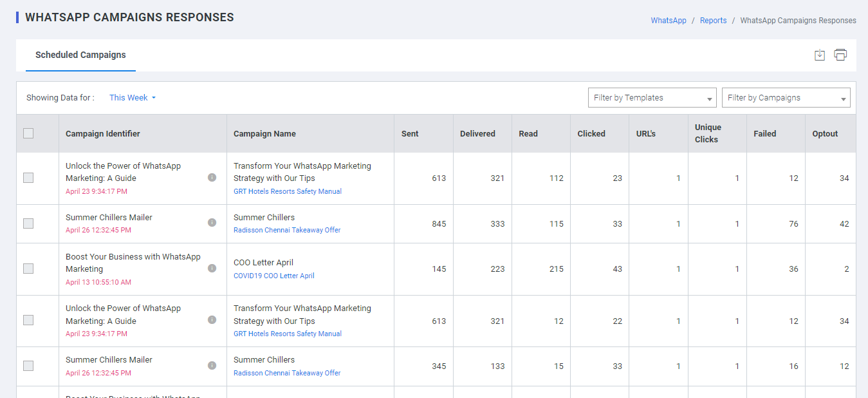Viewport: 868px width, 398px height.
Task: Tick checkbox for Unlock campaign with 112 read
Action: (x=28, y=178)
